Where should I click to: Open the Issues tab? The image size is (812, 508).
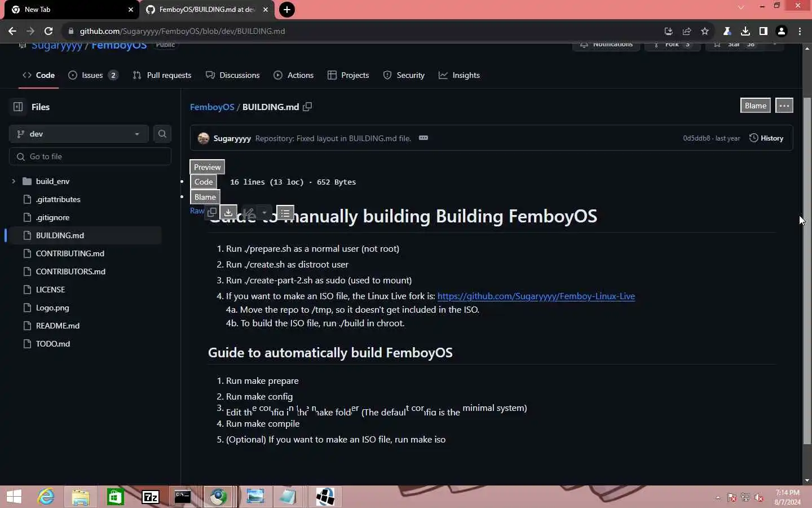93,75
